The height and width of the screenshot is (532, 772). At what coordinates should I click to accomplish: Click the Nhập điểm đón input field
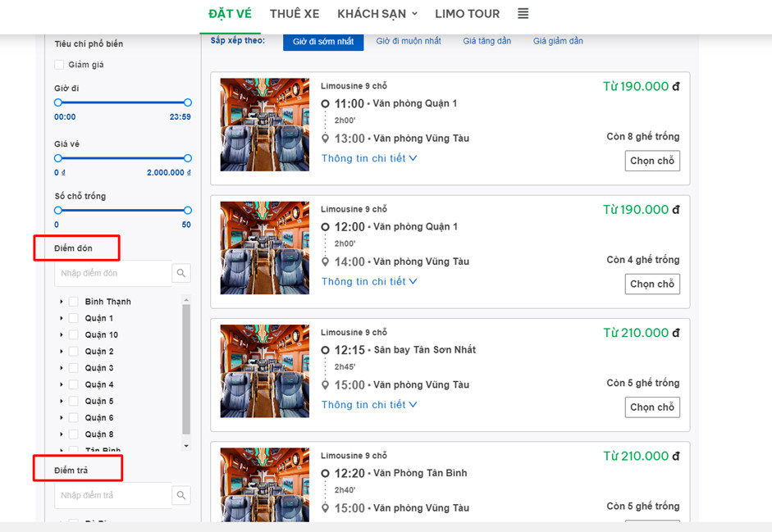point(113,273)
